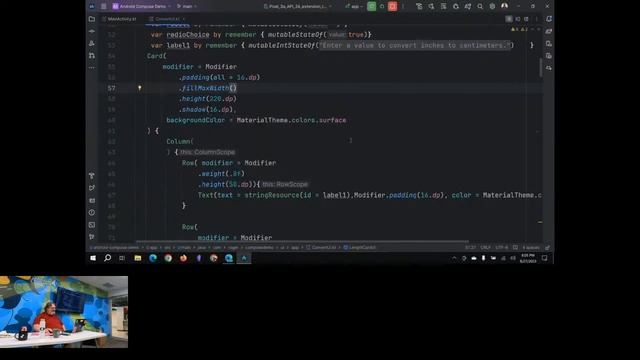Click 'backgroundColor' parameter in code
Image resolution: width=640 pixels, height=360 pixels.
(196, 120)
